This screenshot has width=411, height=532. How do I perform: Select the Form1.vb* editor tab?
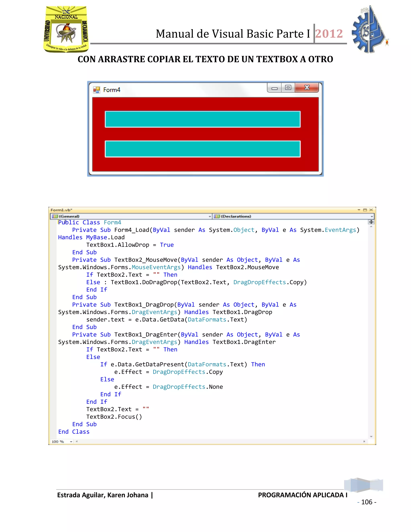click(61, 210)
